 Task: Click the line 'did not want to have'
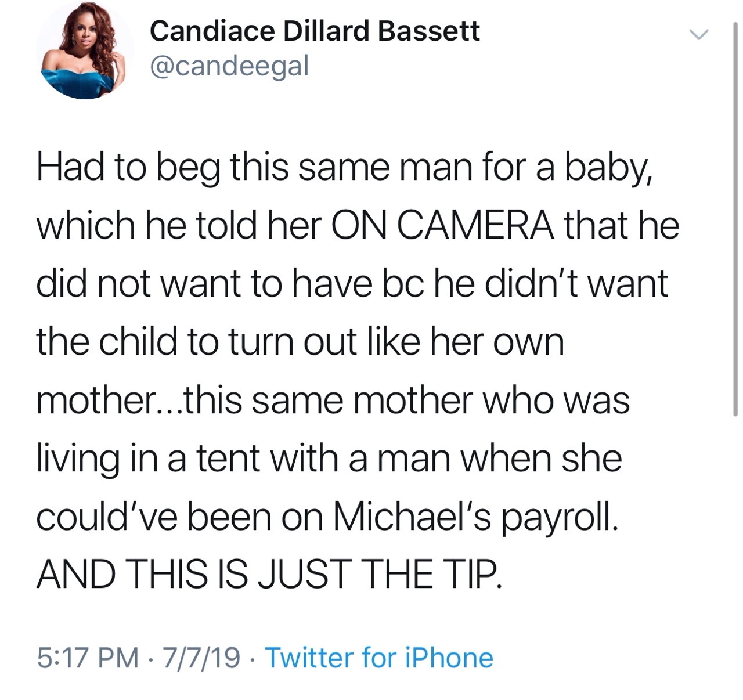(x=352, y=284)
